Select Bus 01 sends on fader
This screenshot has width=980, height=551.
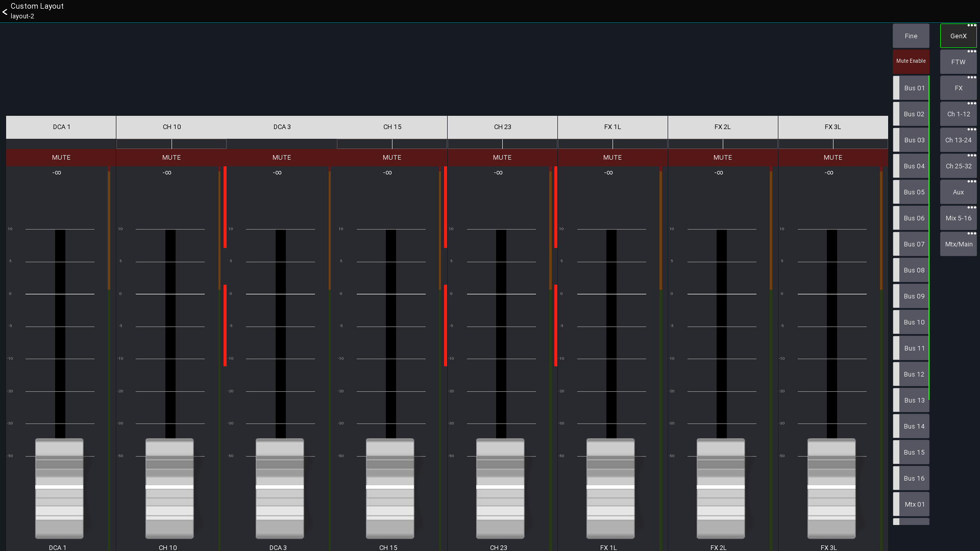[x=913, y=88]
